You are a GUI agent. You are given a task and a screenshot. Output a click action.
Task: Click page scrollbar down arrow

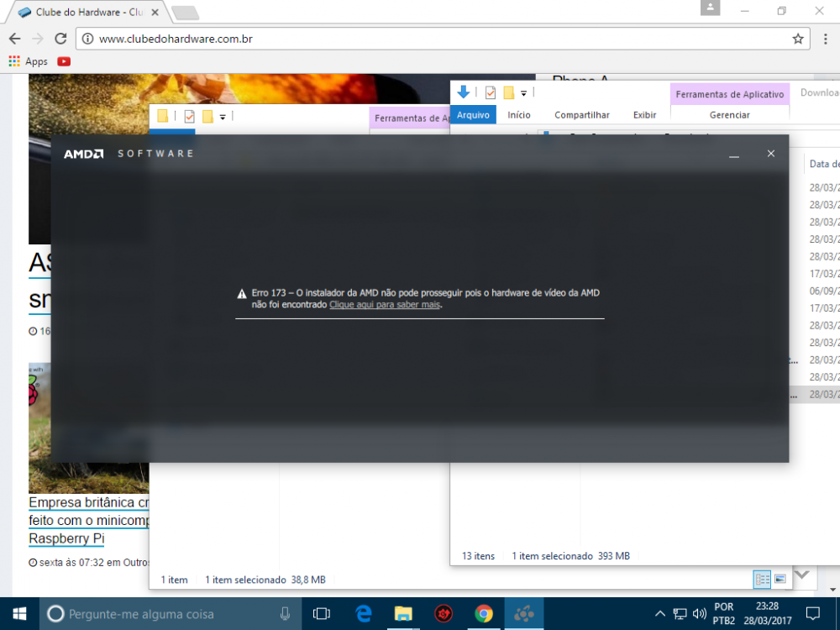pos(832,590)
